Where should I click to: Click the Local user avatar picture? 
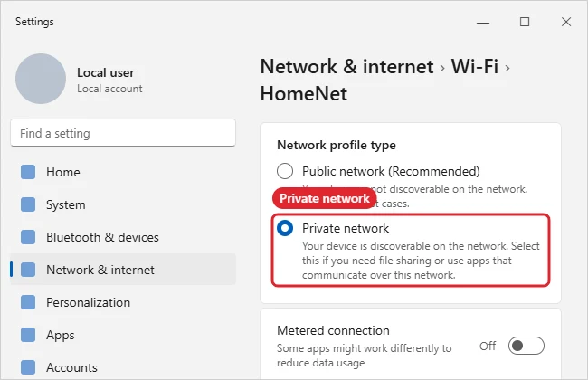click(41, 79)
